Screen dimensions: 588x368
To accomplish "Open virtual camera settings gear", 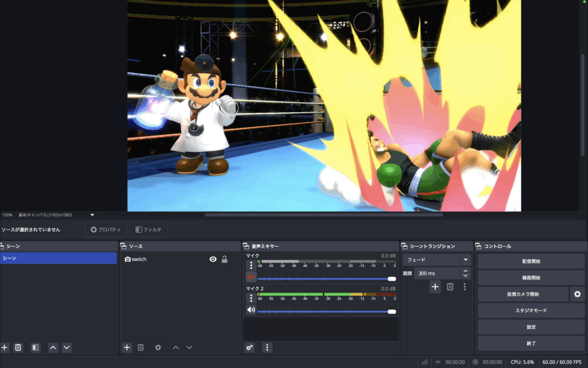I will 578,294.
